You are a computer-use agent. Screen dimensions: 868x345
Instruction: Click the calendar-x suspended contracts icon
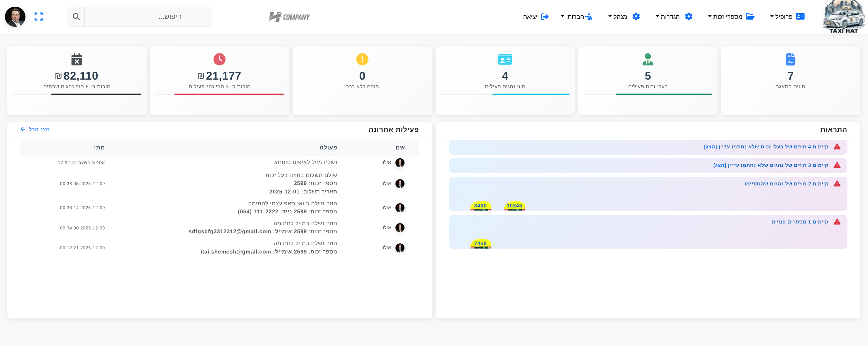[77, 59]
